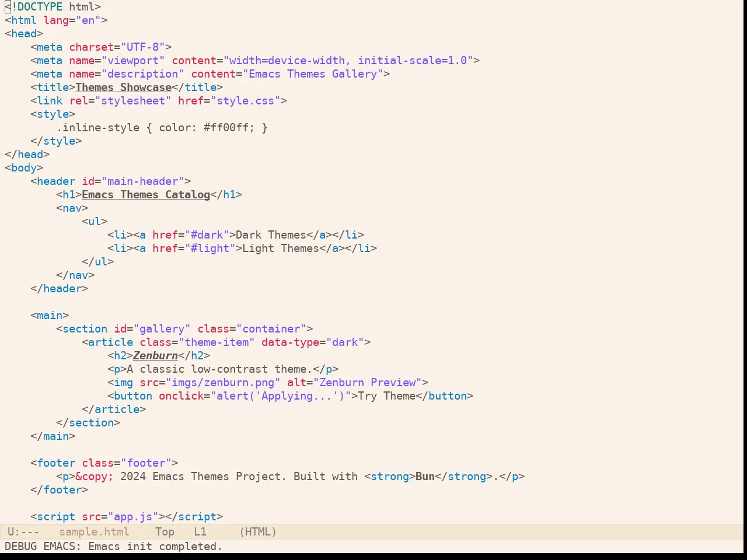This screenshot has height=560, width=747.
Task: Click the opening <main> tag
Action: click(50, 316)
